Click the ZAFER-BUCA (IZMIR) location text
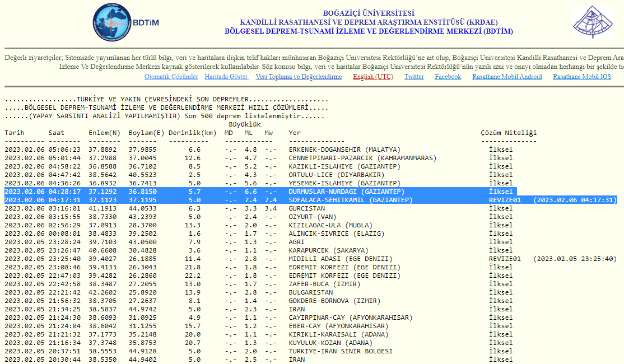This screenshot has width=624, height=364. tap(325, 284)
